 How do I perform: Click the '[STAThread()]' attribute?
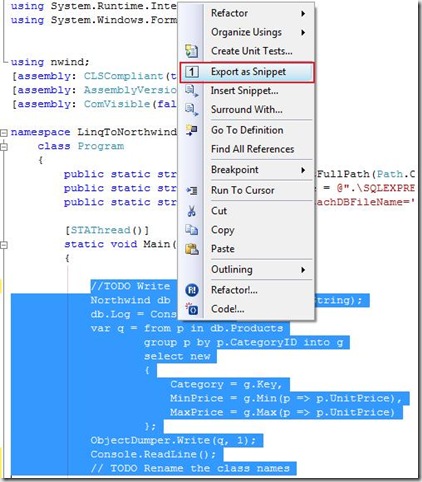[x=107, y=230]
